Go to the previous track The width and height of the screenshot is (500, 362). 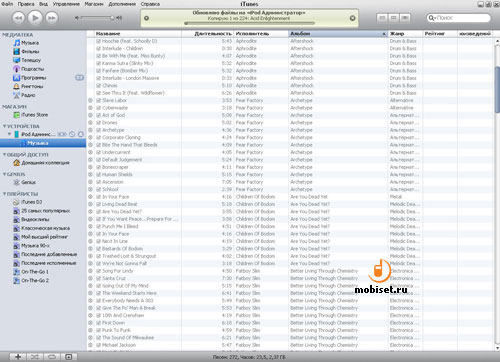click(x=18, y=18)
